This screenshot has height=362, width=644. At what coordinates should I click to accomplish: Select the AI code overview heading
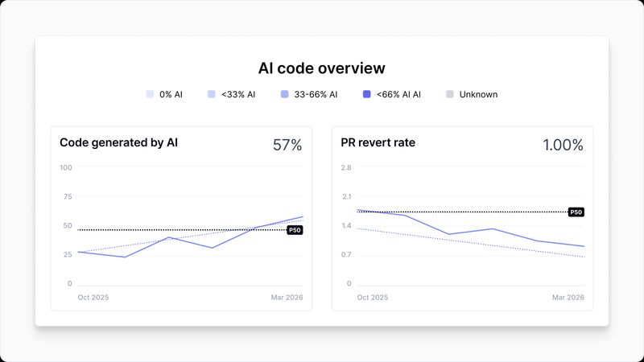(x=321, y=68)
